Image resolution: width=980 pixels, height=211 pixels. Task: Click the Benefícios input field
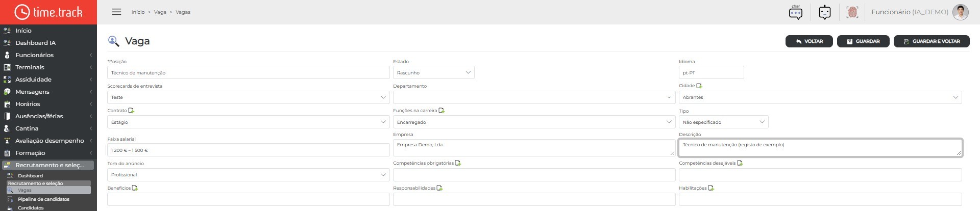(x=248, y=199)
